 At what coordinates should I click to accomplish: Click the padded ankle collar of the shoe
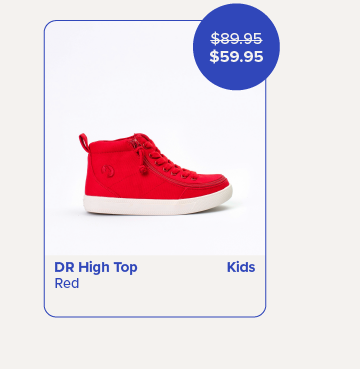111,145
